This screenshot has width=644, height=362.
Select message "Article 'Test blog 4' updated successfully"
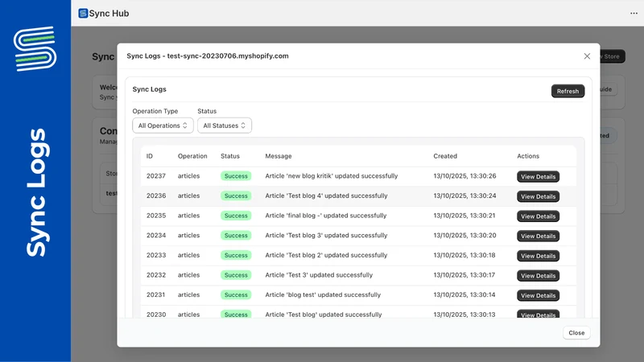(326, 195)
